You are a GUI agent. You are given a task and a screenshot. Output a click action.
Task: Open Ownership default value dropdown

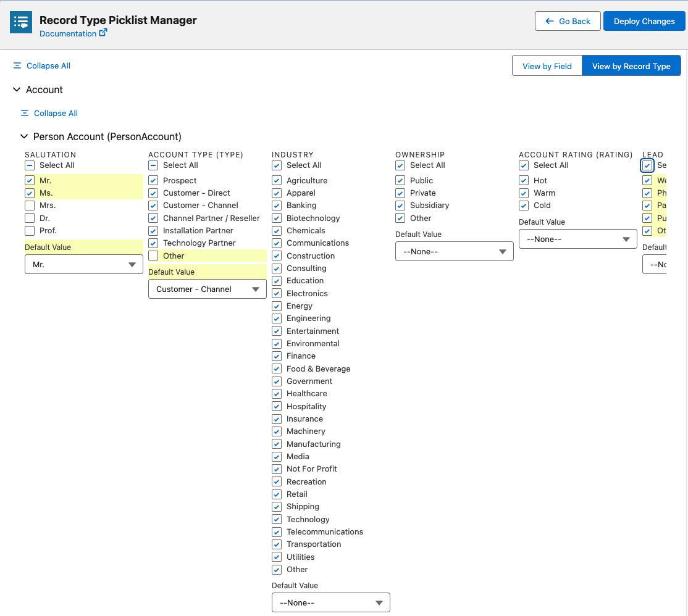click(454, 251)
